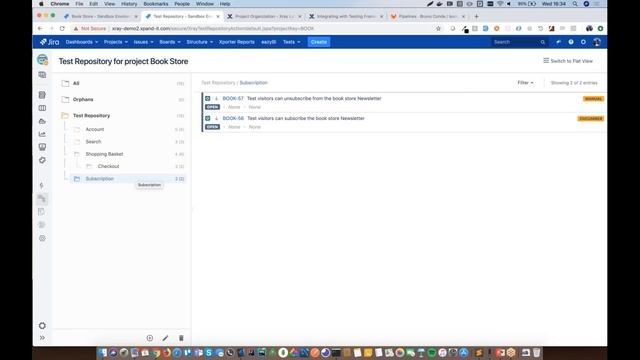This screenshot has height=360, width=640.
Task: Click the Test Repository breadcrumb link
Action: point(218,83)
